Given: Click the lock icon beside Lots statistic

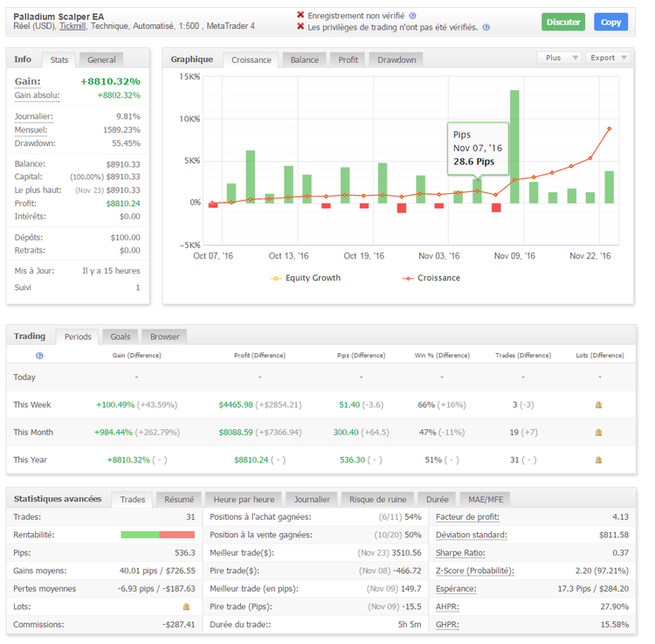Looking at the screenshot, I should (186, 606).
